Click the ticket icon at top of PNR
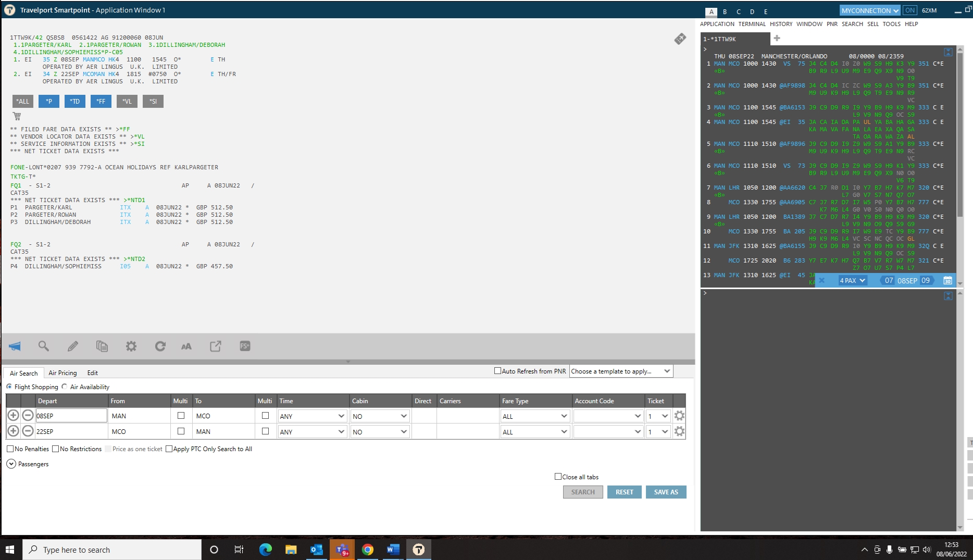Image resolution: width=973 pixels, height=560 pixels. tap(680, 39)
